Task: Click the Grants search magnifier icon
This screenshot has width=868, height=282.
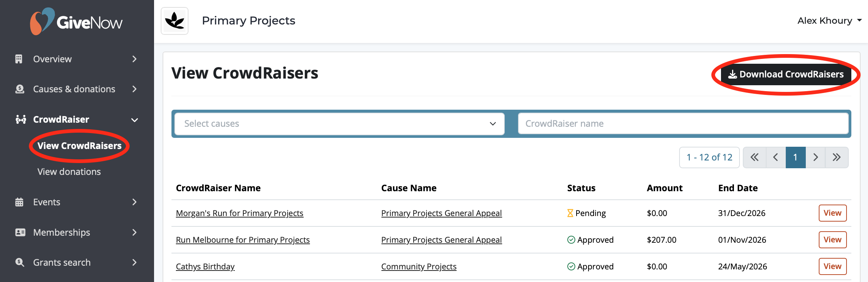Action: [20, 262]
